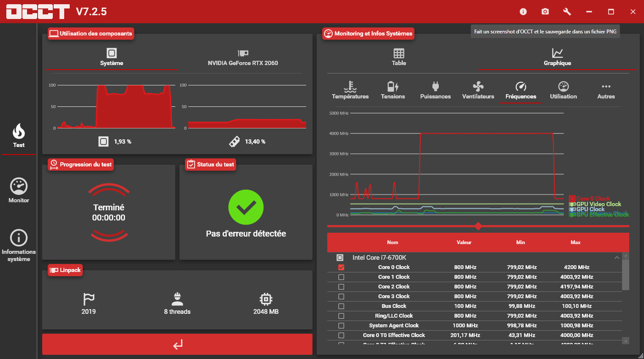Show the Autres sensor category
The image size is (644, 359).
(x=606, y=91)
